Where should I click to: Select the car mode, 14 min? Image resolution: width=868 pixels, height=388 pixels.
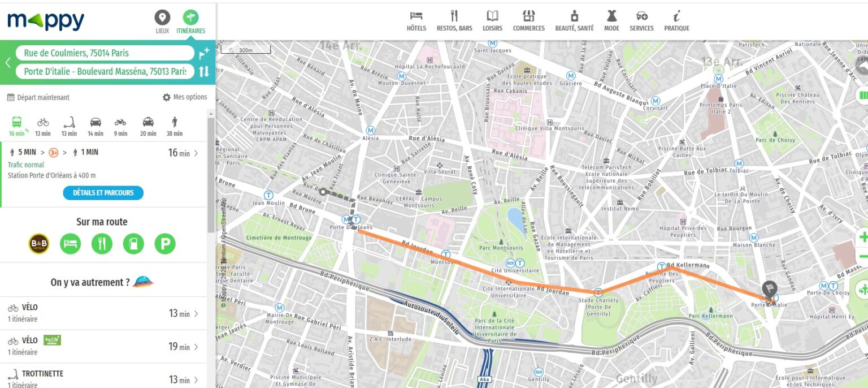tap(96, 126)
